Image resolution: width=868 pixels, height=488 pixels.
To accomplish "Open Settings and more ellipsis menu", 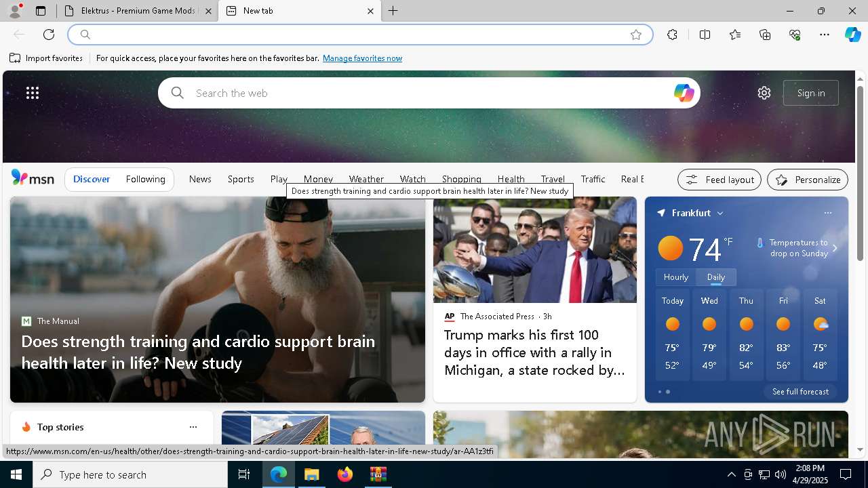I will 825,35.
